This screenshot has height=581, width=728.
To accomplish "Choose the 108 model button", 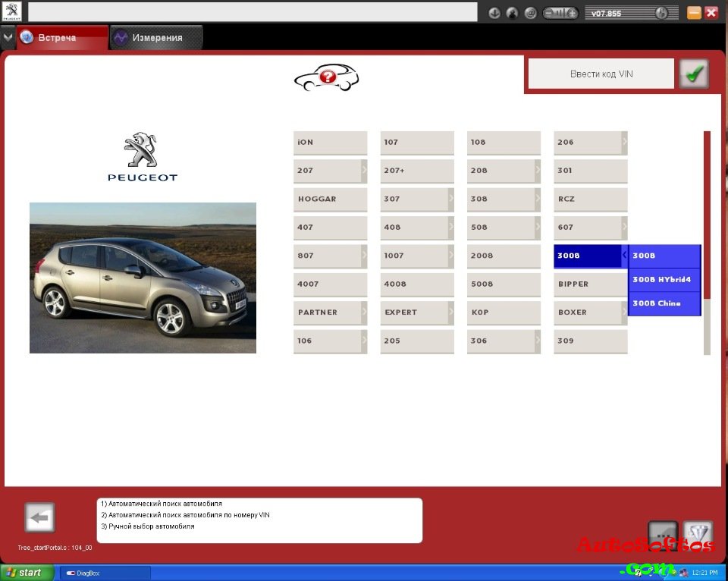I will [x=504, y=143].
